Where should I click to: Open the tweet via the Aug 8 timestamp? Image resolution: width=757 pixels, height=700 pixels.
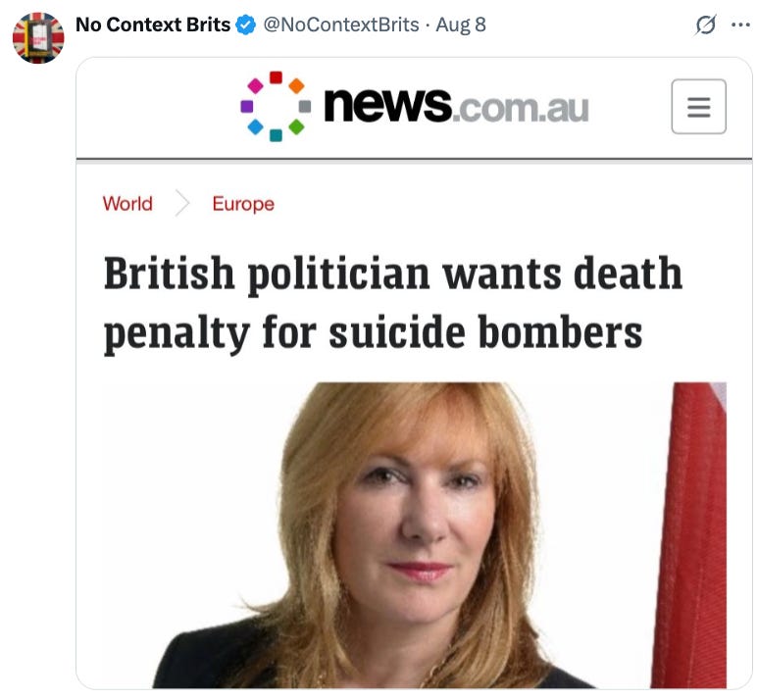[x=461, y=25]
